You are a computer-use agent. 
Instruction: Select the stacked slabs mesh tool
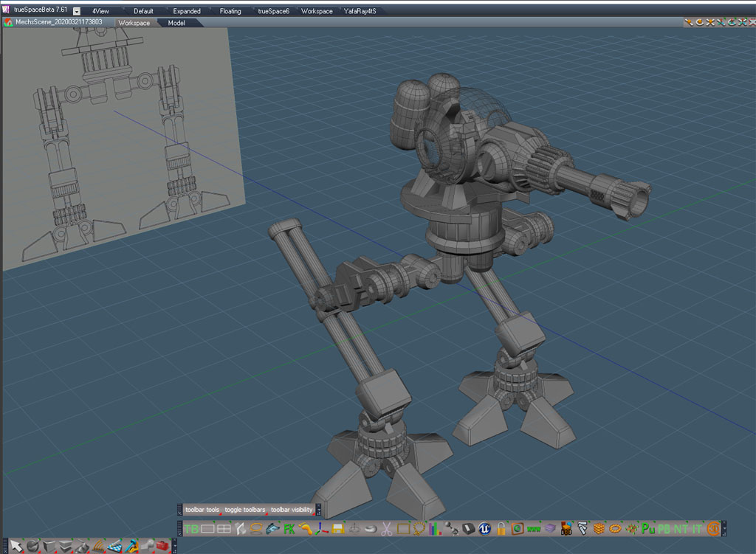click(65, 546)
